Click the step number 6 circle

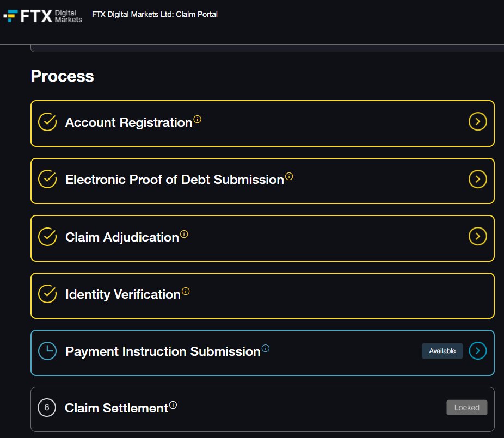click(x=47, y=408)
